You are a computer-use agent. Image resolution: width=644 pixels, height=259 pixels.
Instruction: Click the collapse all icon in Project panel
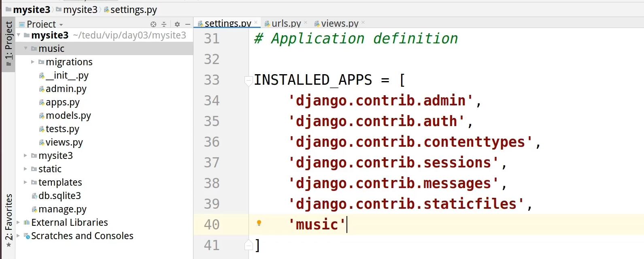(x=164, y=24)
